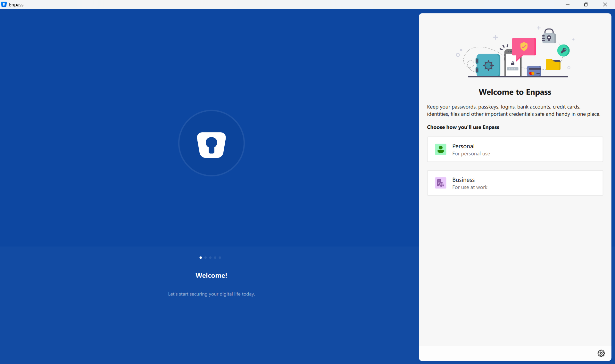Screen dimensions: 615x364
Task: Go to the third carousel dot
Action: 210,257
